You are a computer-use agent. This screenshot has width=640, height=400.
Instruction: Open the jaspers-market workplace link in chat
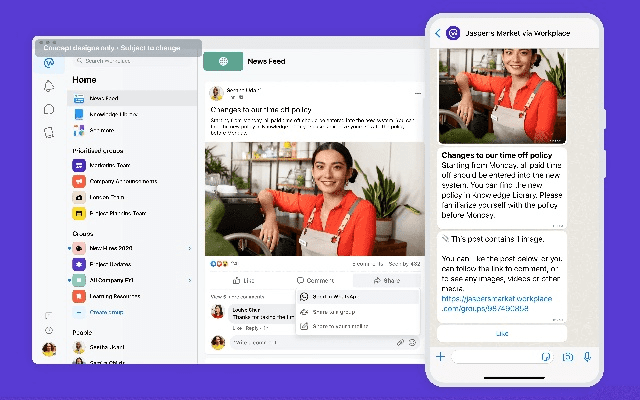(x=497, y=303)
